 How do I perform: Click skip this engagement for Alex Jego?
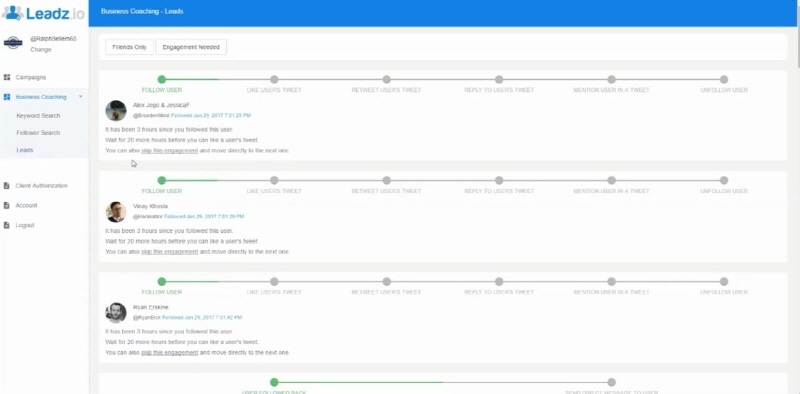point(169,151)
